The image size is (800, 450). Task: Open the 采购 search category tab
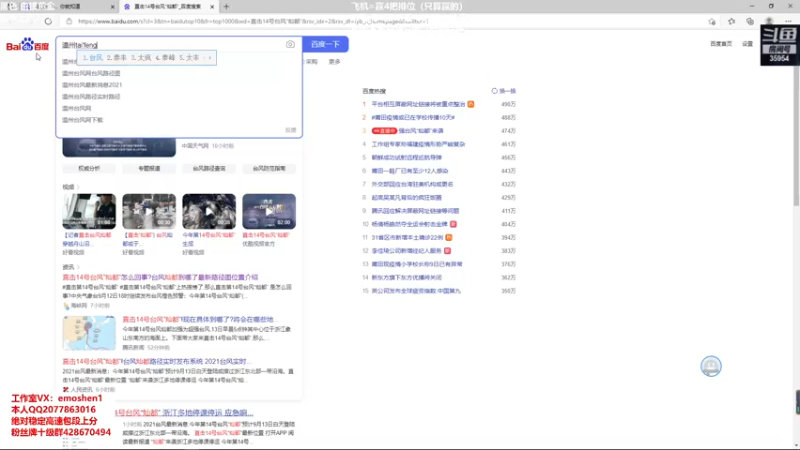(x=312, y=62)
